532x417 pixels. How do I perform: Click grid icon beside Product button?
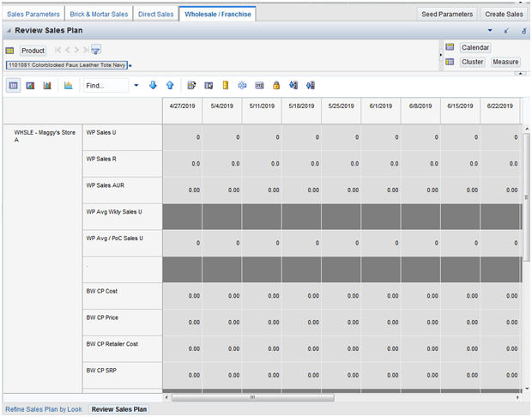(9, 51)
